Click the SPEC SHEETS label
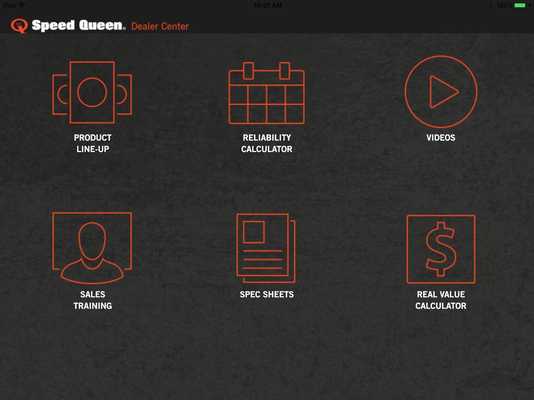 click(267, 294)
